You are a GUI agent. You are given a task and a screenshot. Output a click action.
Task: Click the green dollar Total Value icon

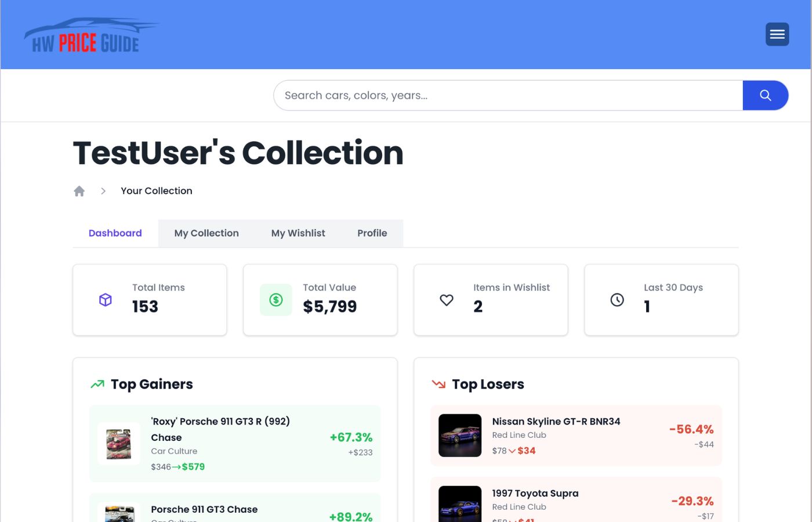click(276, 300)
